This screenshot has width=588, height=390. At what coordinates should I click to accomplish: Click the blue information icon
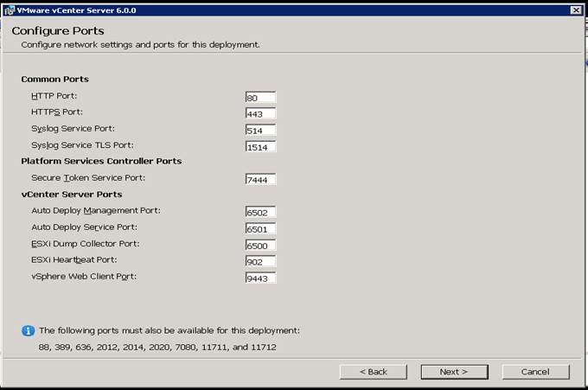click(x=29, y=330)
